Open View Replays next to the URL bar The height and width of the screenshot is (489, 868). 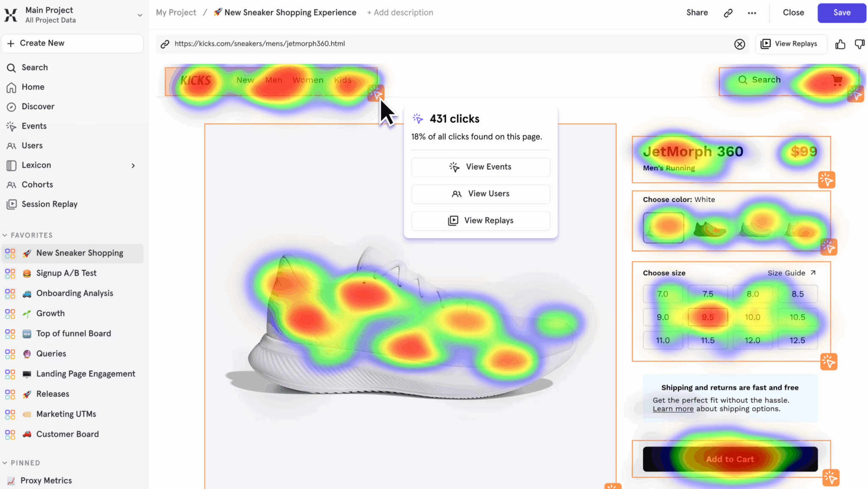[790, 44]
